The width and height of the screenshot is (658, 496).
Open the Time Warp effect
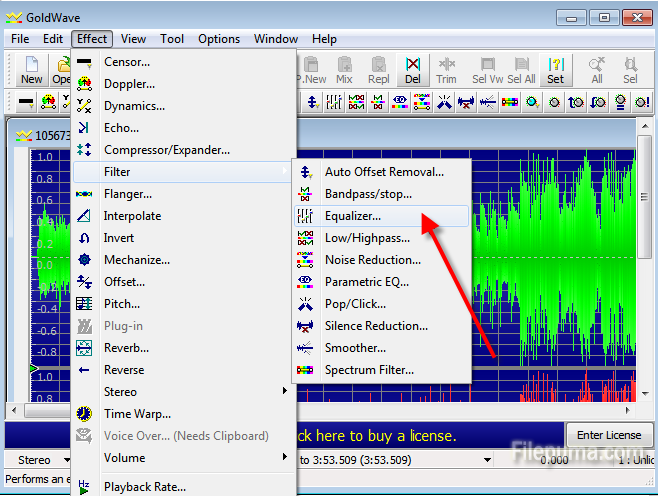137,414
